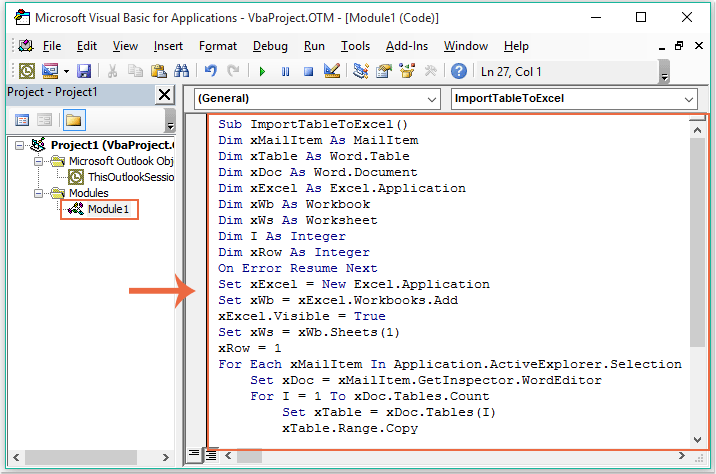The height and width of the screenshot is (474, 716).
Task: Click the code window vertical scrollbar thumb
Action: 697,242
